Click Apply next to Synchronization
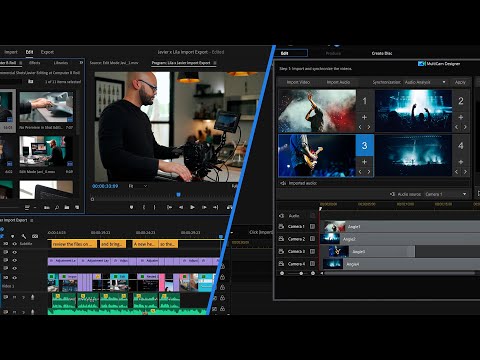Image resolution: width=480 pixels, height=360 pixels. 460,82
